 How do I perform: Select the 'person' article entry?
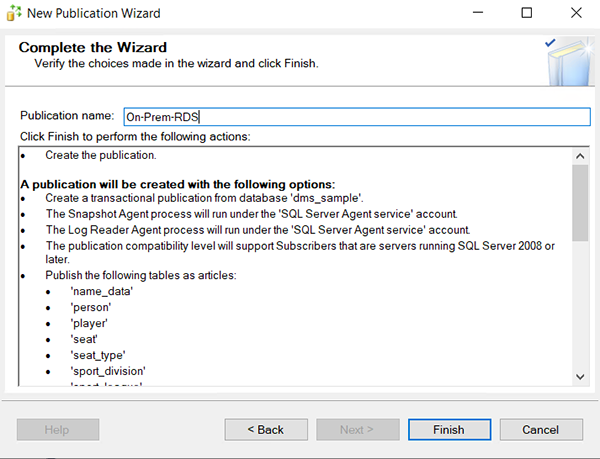(x=92, y=307)
